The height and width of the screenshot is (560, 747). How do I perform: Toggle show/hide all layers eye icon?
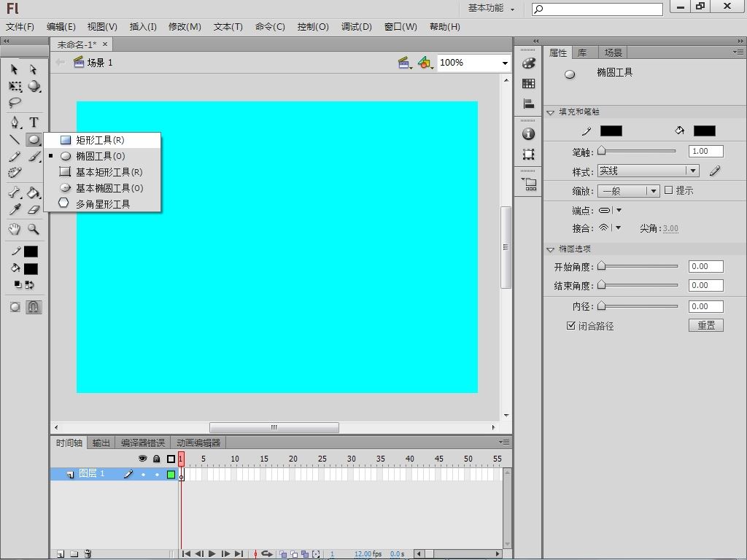tap(142, 459)
